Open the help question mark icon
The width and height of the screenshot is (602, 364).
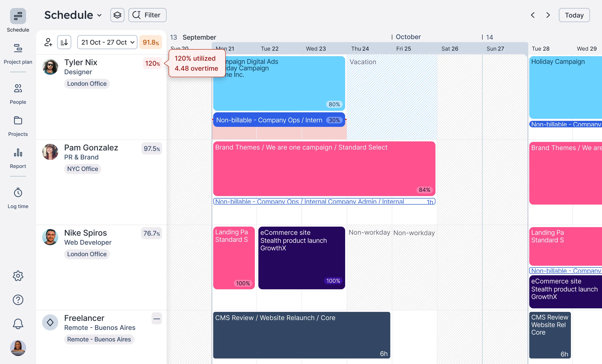pos(18,300)
